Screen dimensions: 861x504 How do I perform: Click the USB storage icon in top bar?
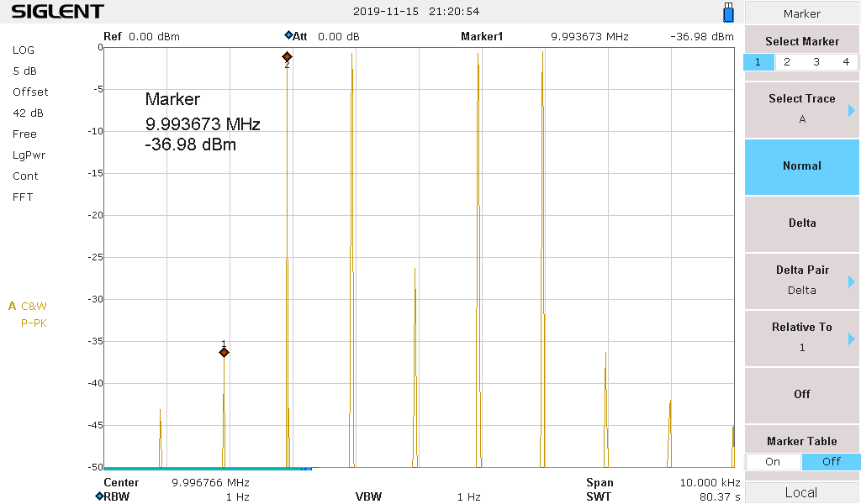[x=728, y=13]
